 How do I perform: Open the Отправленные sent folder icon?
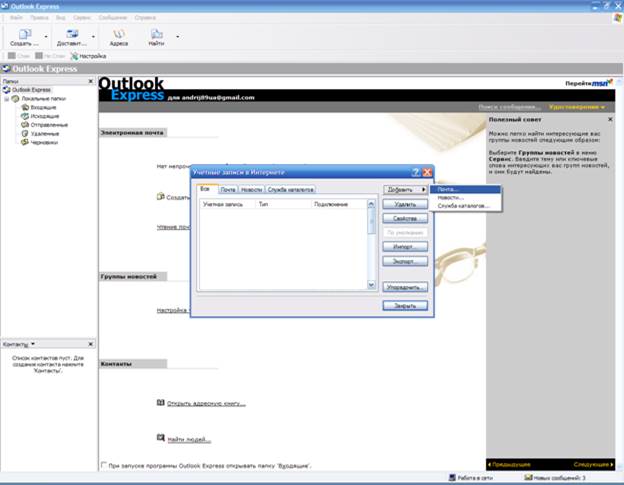click(25, 125)
